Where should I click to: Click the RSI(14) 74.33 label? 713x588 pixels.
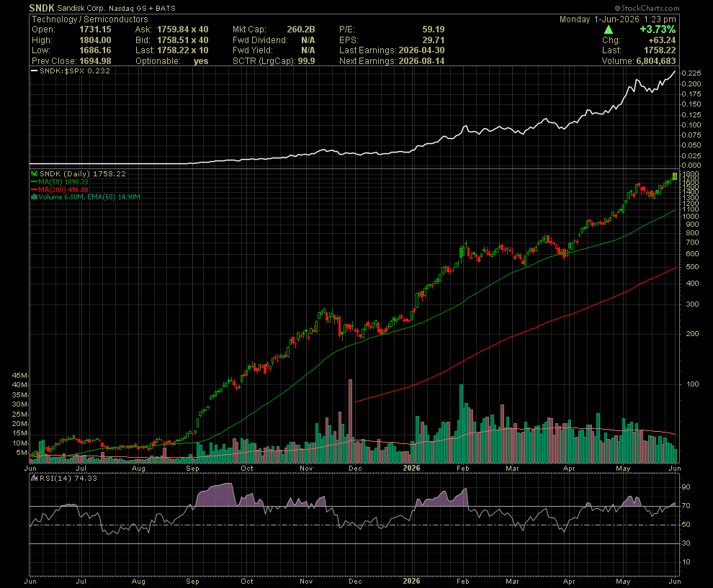(x=68, y=478)
